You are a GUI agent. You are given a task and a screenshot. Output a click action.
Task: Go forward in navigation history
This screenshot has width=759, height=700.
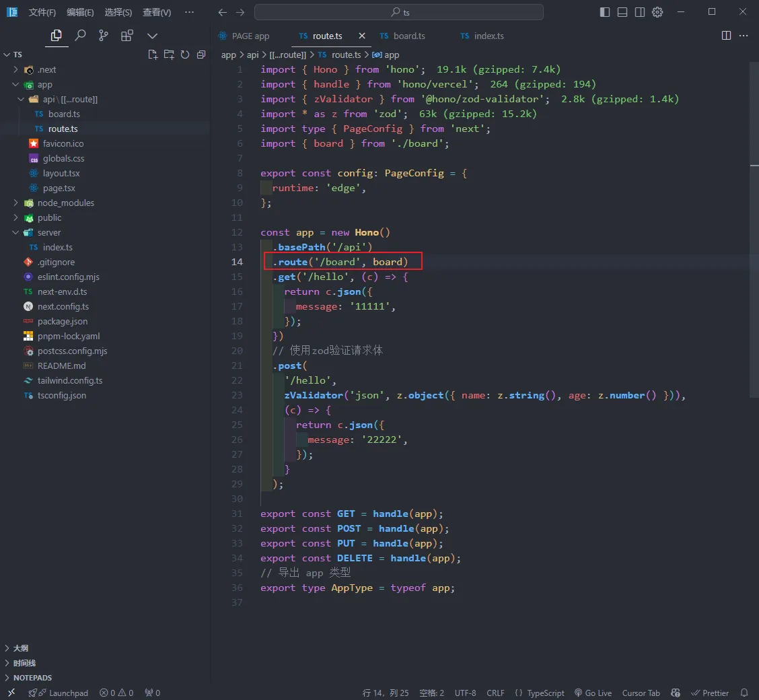click(240, 12)
